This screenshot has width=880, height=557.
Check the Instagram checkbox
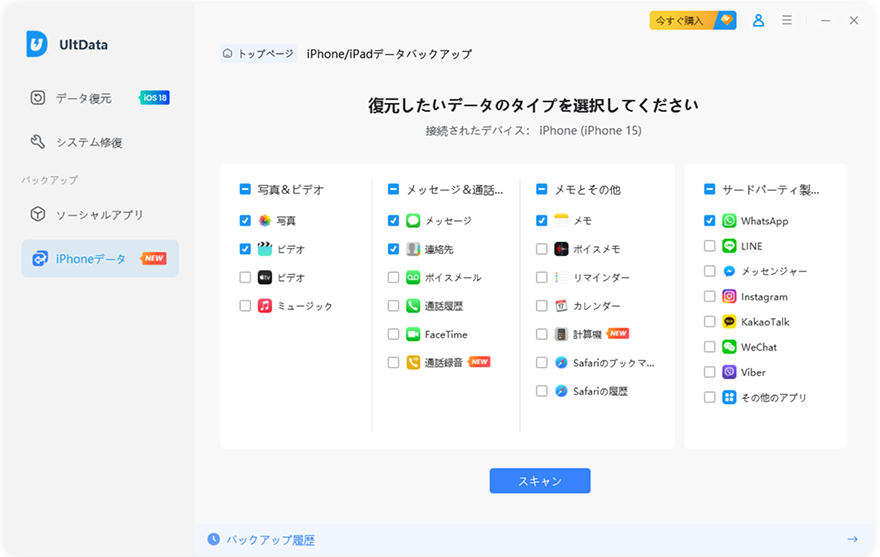709,296
